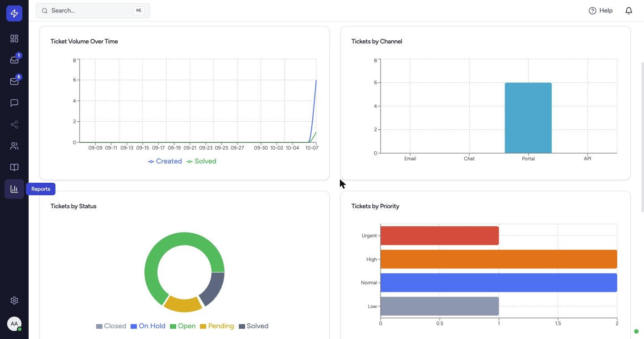This screenshot has height=339, width=644.
Task: Click the Help link in header
Action: [601, 10]
